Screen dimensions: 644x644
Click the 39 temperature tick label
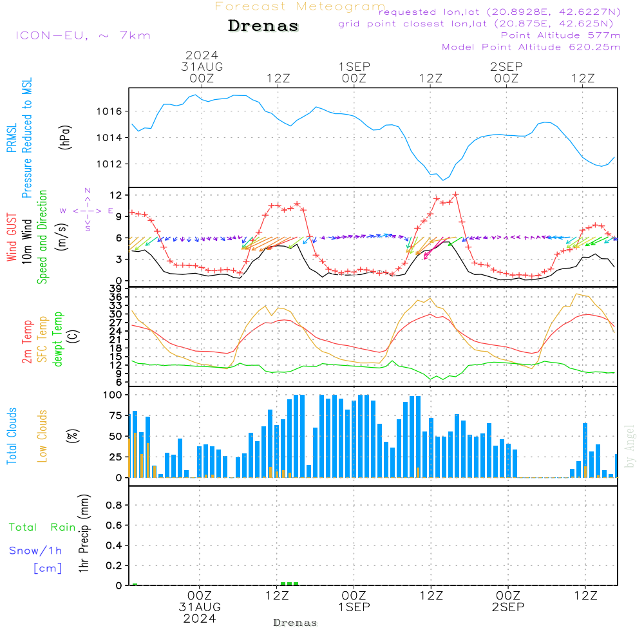(116, 289)
